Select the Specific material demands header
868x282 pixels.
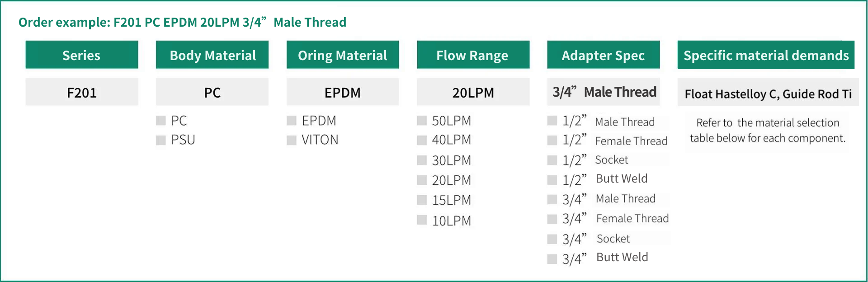tap(766, 55)
